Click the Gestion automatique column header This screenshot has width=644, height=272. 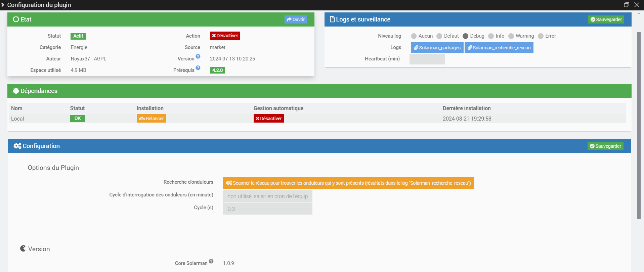[x=278, y=108]
